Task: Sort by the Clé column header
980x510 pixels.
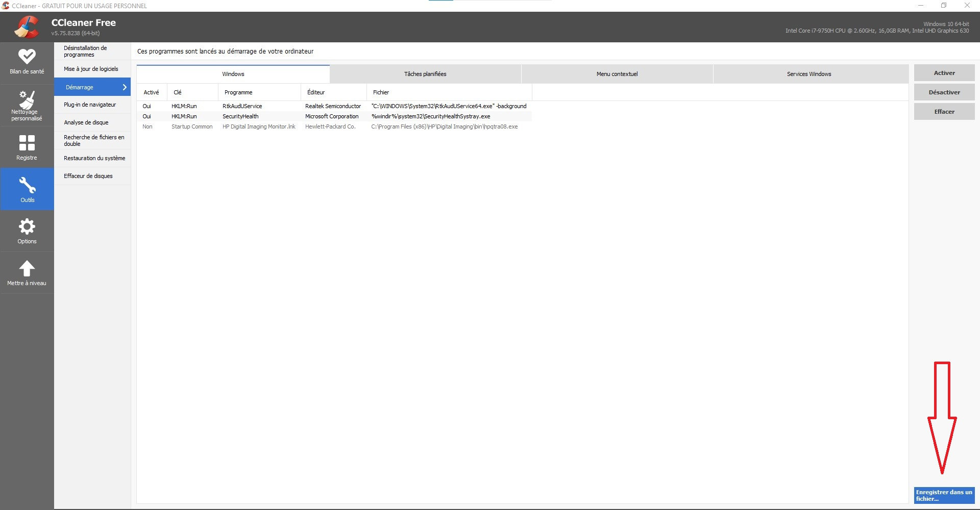Action: click(193, 92)
